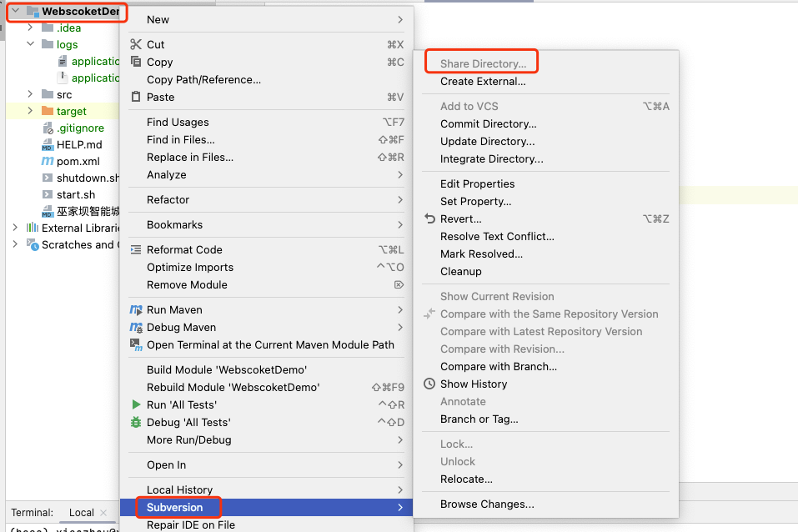Click the shutdown.sh script icon

[48, 178]
